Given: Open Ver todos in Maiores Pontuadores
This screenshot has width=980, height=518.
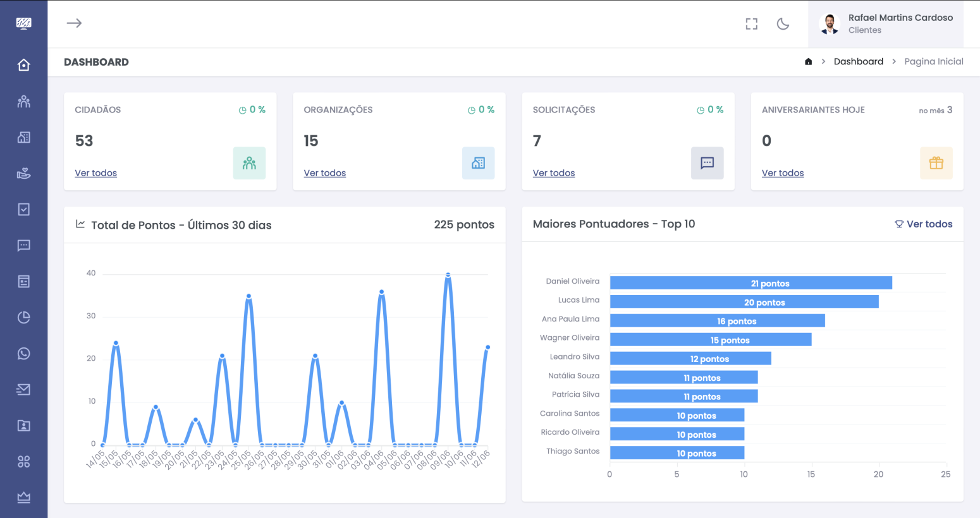Looking at the screenshot, I should (x=923, y=224).
